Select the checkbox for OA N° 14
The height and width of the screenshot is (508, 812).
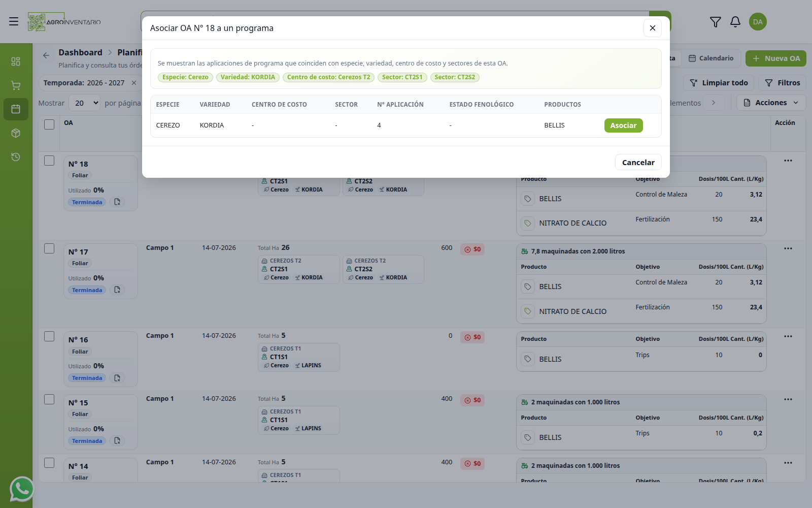point(49,463)
